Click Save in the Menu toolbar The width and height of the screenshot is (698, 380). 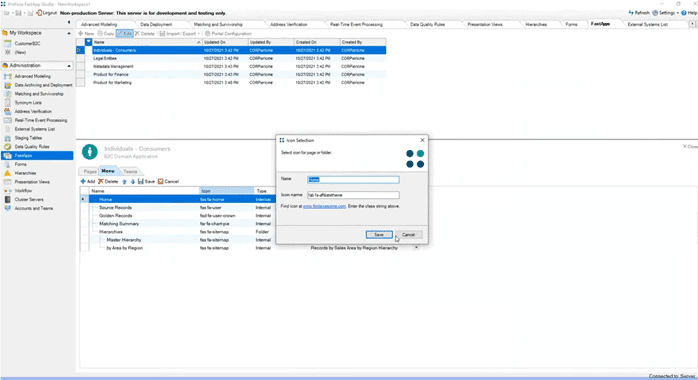(x=146, y=182)
